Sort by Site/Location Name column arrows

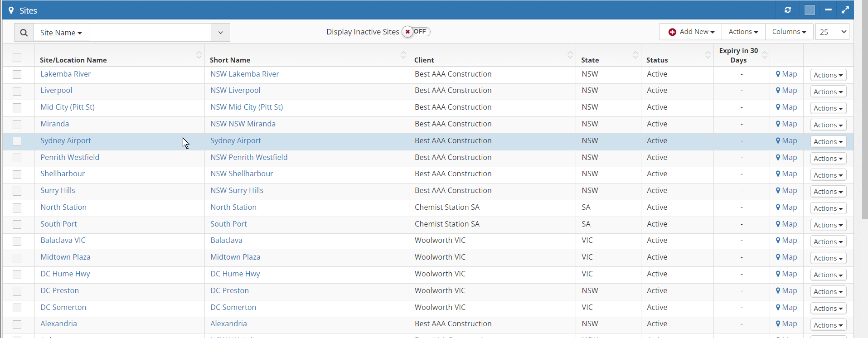(199, 55)
